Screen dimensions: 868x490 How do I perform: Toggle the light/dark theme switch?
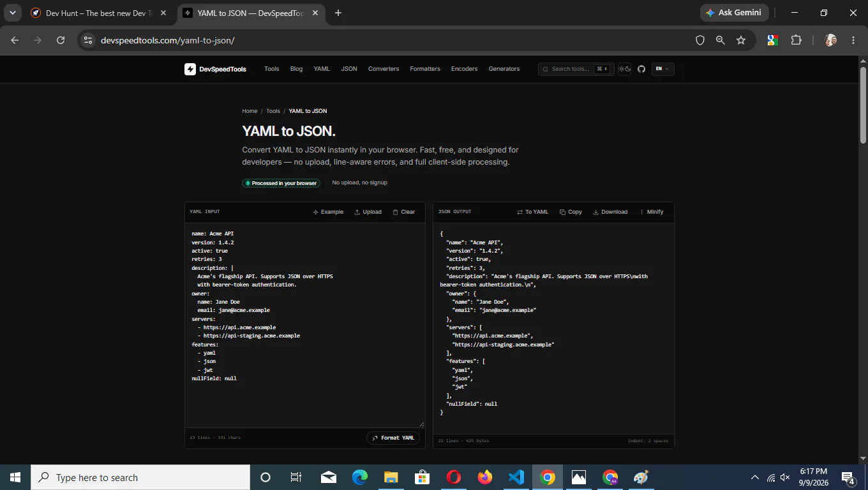(625, 69)
